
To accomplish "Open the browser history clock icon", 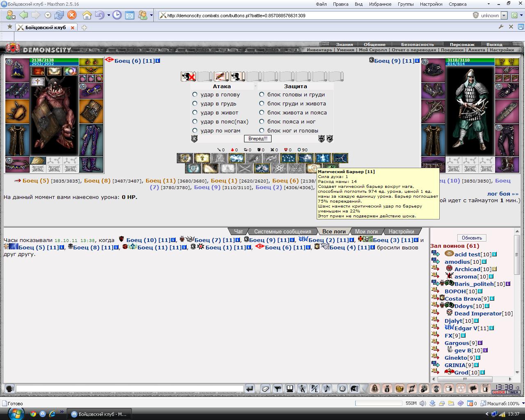I will [x=117, y=16].
